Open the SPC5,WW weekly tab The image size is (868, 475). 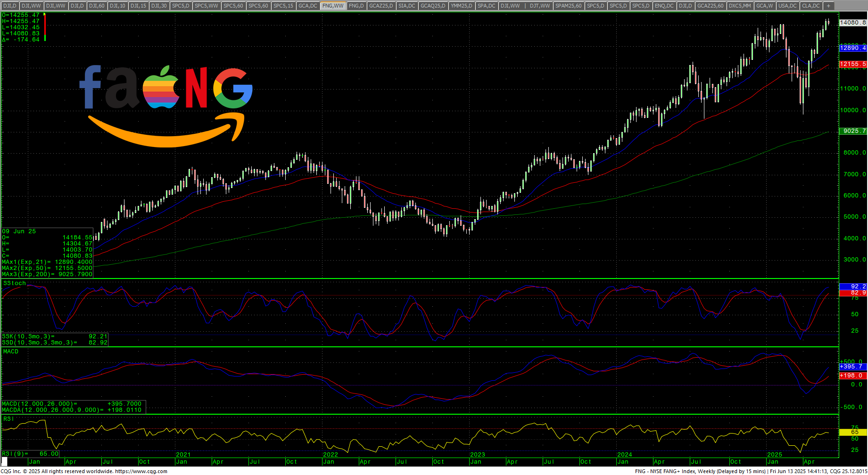pyautogui.click(x=207, y=6)
